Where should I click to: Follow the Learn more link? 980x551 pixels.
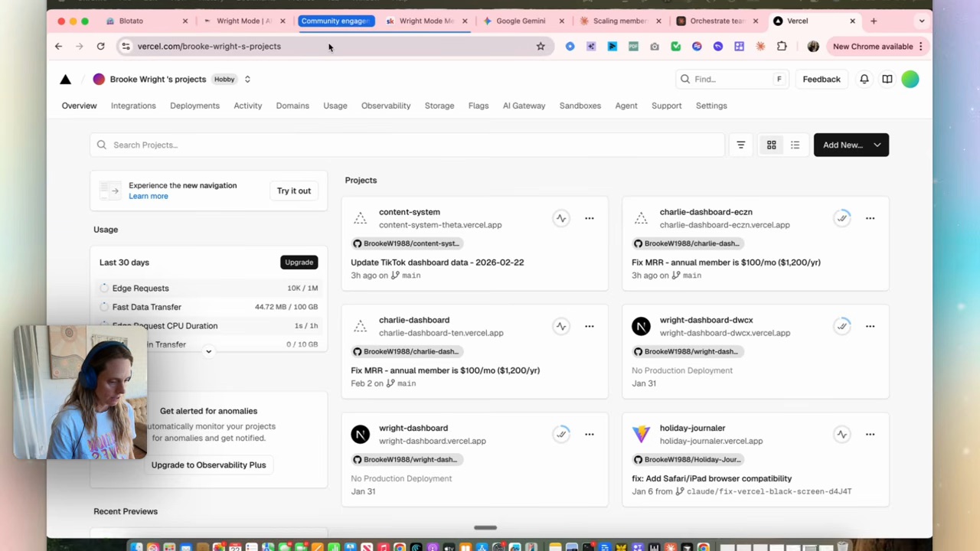click(149, 196)
